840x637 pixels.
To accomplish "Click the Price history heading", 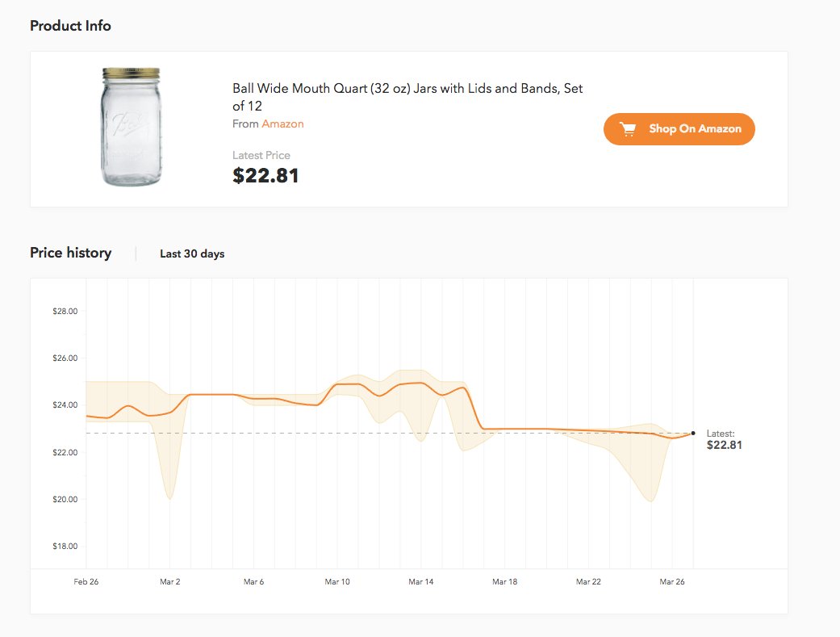I will (71, 253).
